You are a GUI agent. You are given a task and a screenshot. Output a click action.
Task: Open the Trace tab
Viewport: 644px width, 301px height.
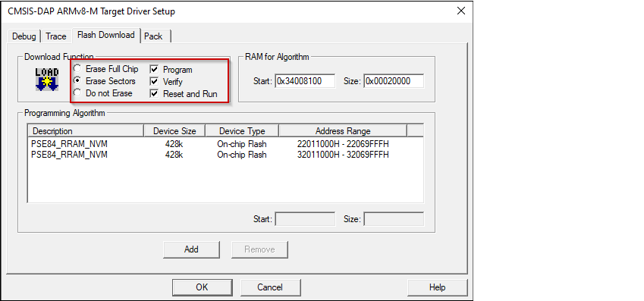click(56, 36)
